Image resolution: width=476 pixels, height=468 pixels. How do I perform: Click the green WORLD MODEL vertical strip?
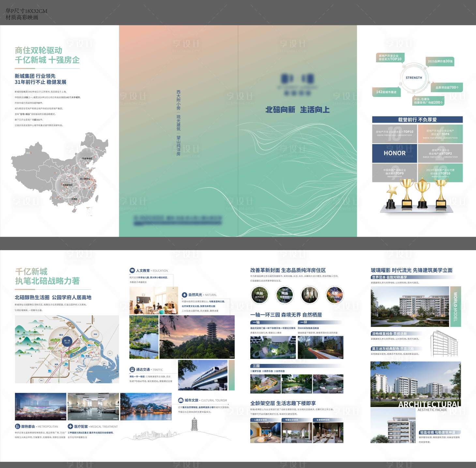pos(455,307)
